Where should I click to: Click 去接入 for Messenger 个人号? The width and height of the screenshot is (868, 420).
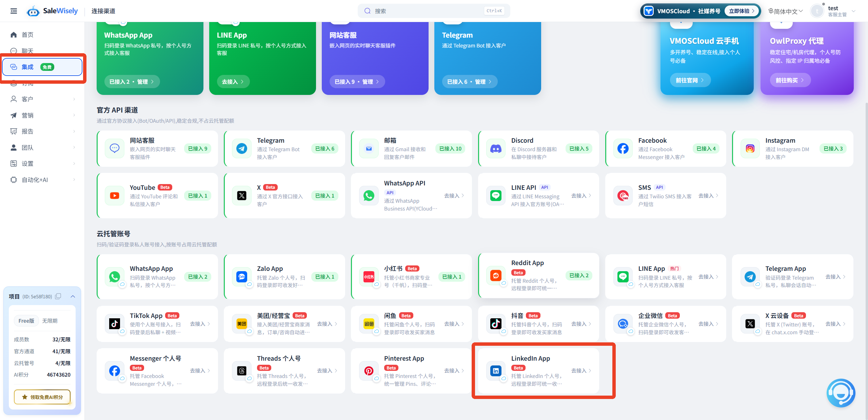pyautogui.click(x=200, y=371)
